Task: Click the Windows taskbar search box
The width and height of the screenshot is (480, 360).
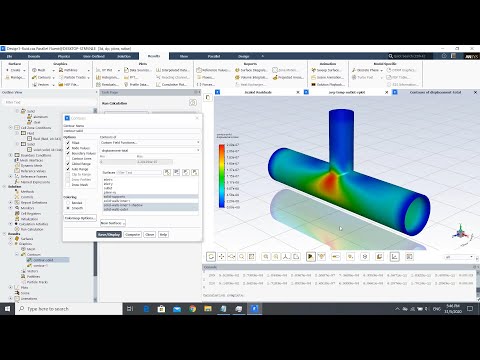Action: (69, 309)
